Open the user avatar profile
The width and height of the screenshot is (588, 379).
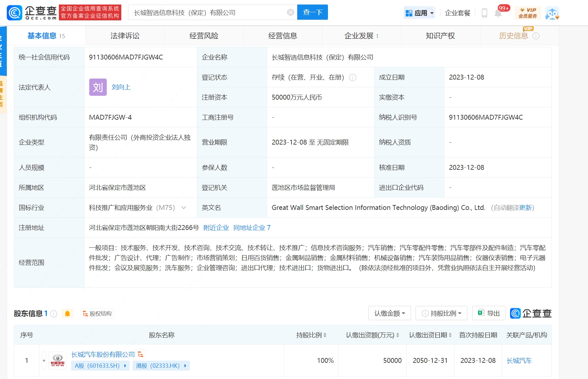[x=552, y=13]
